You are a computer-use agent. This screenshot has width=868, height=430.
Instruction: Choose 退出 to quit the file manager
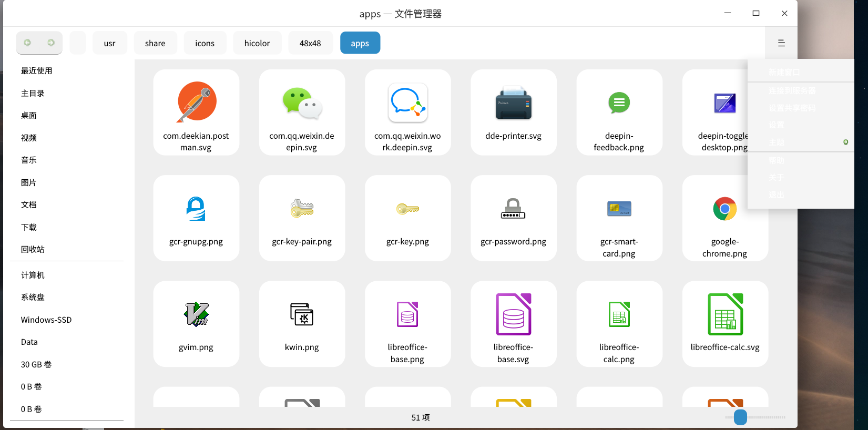(801, 195)
